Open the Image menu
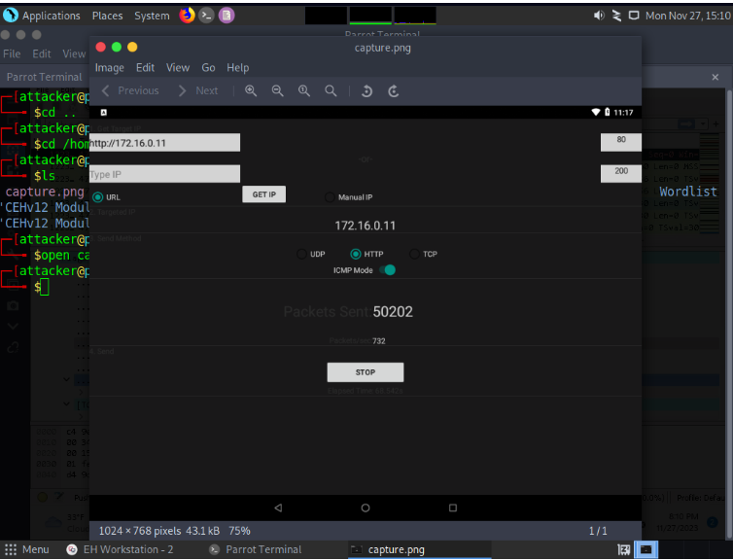733x560 pixels. click(109, 68)
